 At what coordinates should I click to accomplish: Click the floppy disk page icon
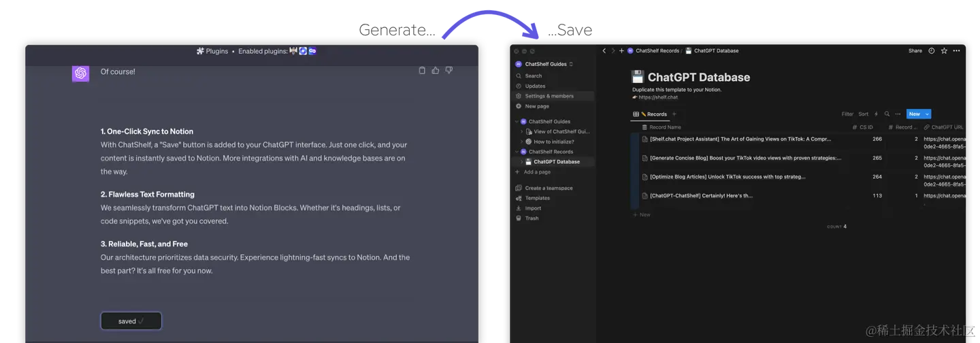pyautogui.click(x=638, y=76)
